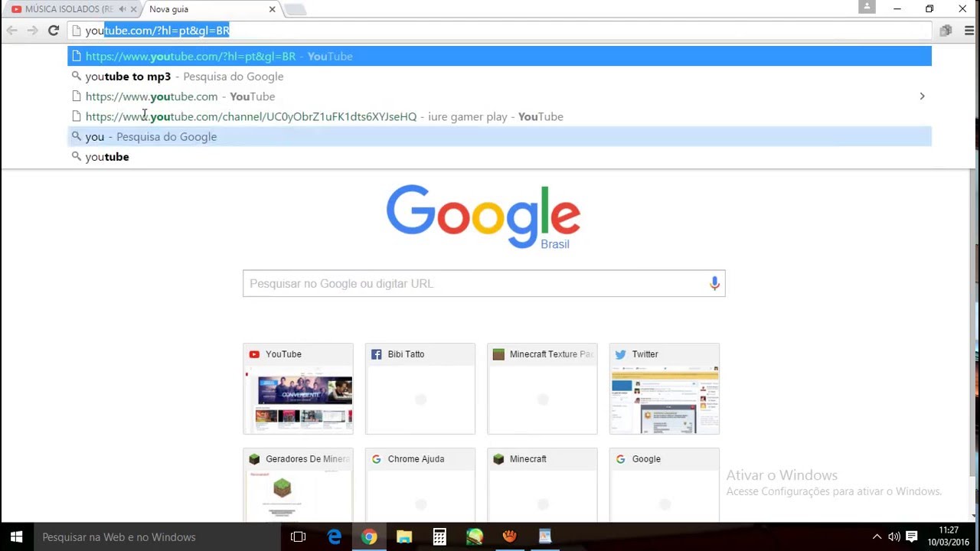Open the iure gamer play channel suggestion
980x551 pixels.
(x=499, y=116)
